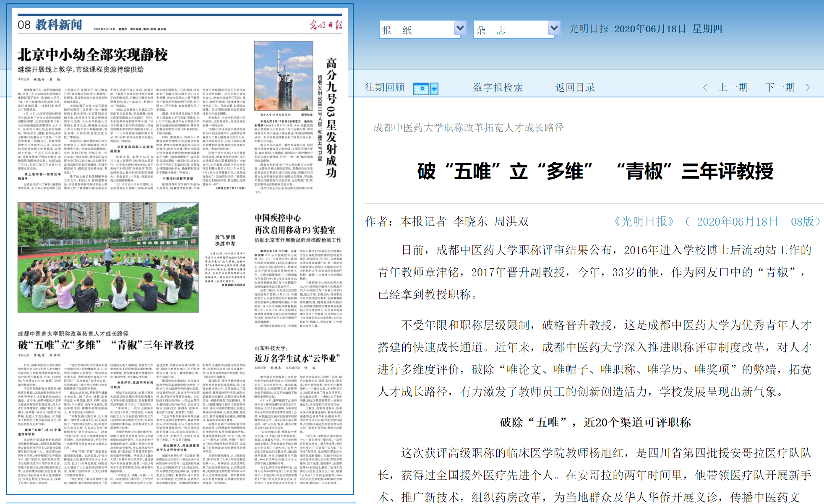Viewport: 824px width, 504px height.
Task: Open 数字报检索 search
Action: point(498,87)
